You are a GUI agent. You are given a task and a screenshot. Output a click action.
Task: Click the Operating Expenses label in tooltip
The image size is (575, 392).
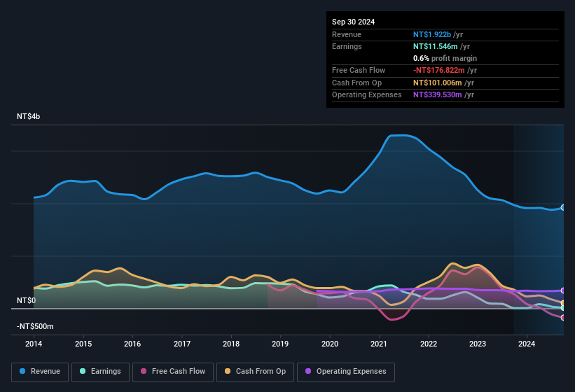[x=367, y=94]
